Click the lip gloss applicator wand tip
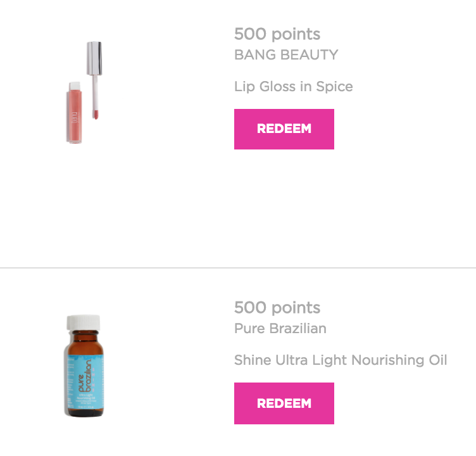The image size is (476, 456). tap(96, 113)
